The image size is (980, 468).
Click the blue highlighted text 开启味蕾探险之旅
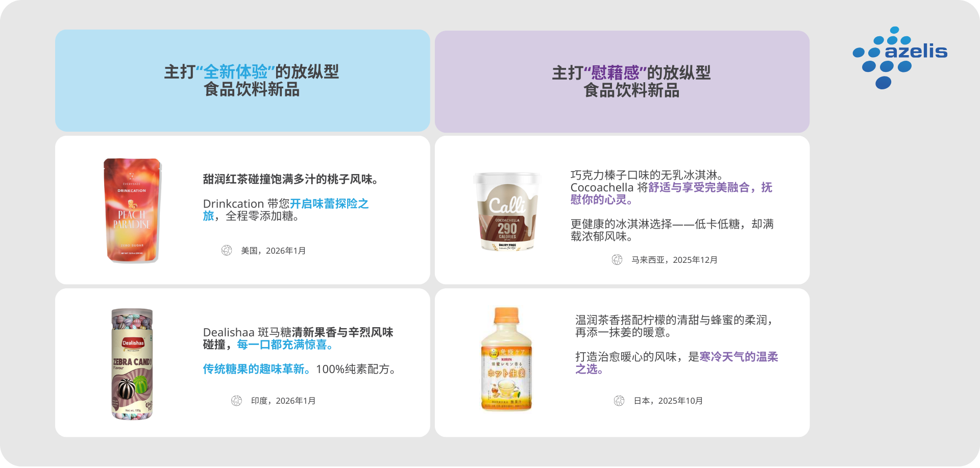[x=286, y=210]
